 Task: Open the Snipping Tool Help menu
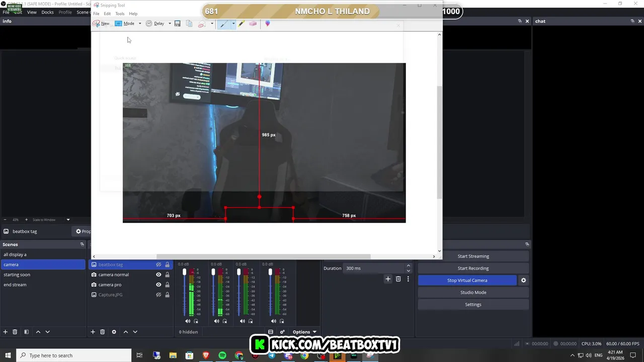click(133, 14)
